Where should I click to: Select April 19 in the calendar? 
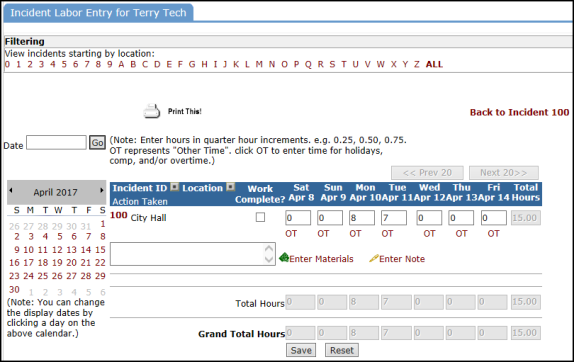coord(57,263)
